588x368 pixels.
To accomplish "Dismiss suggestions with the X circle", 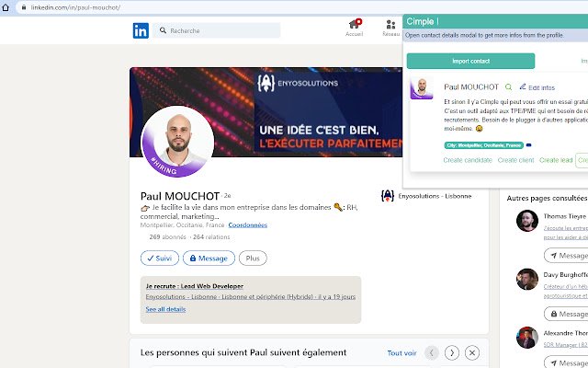I will (471, 353).
